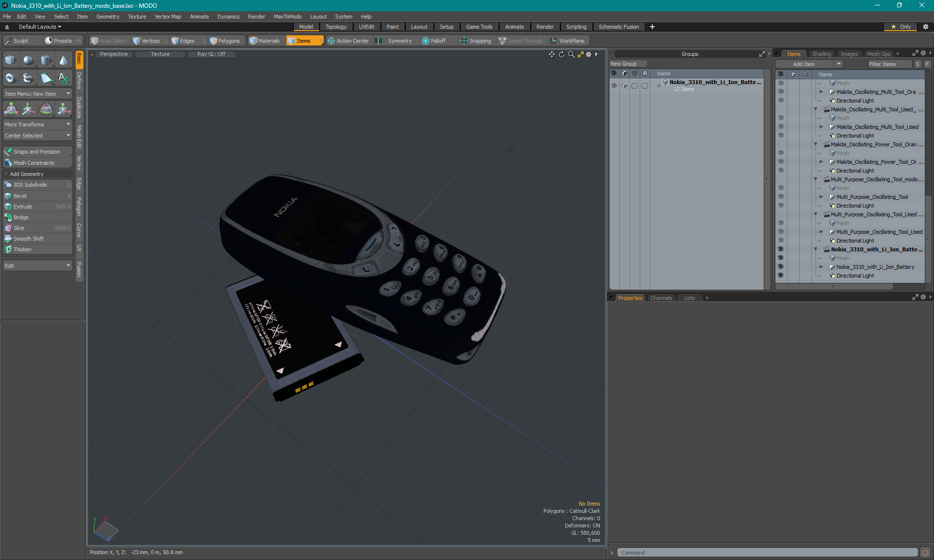Select the Sphere primitive tool
Image resolution: width=934 pixels, height=560 pixels.
[x=28, y=60]
